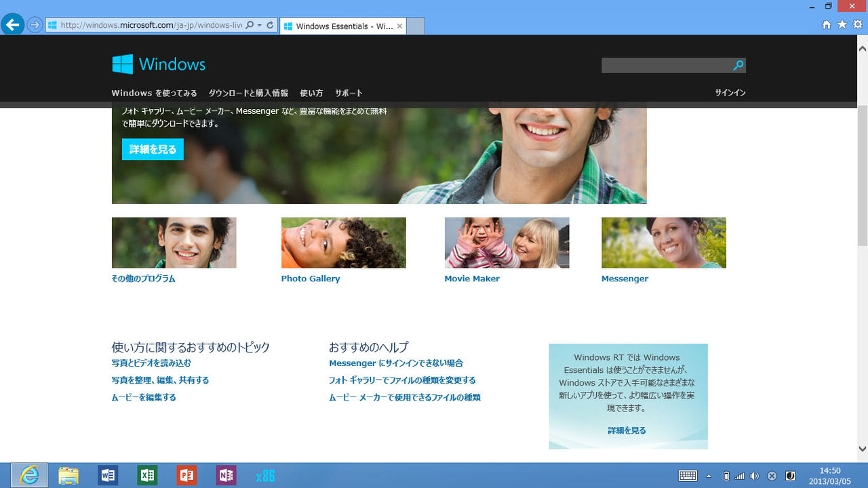
Task: Open browser Tools gear icon
Action: tap(858, 24)
